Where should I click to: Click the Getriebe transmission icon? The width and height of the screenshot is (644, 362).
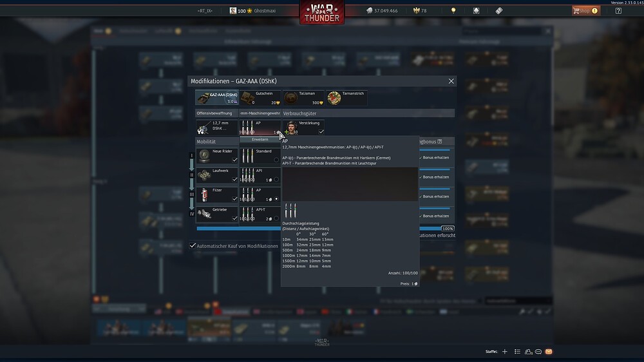(204, 214)
